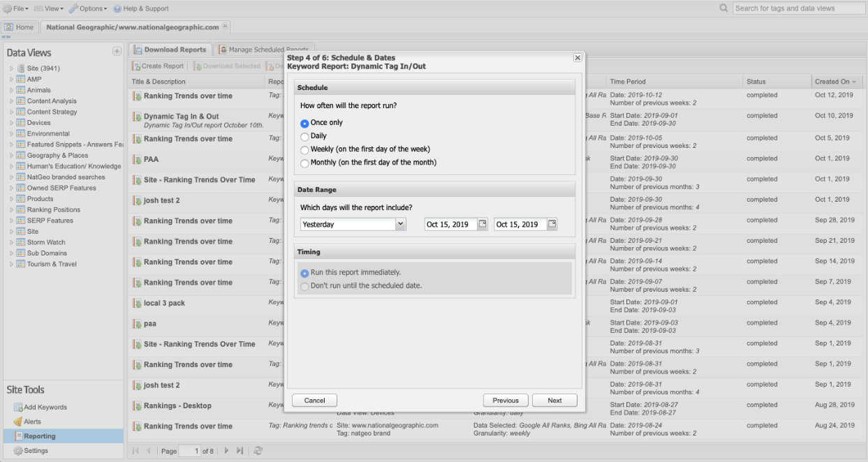Viewport: 868px width, 462px height.
Task: Click the tag search input field
Action: 798,8
